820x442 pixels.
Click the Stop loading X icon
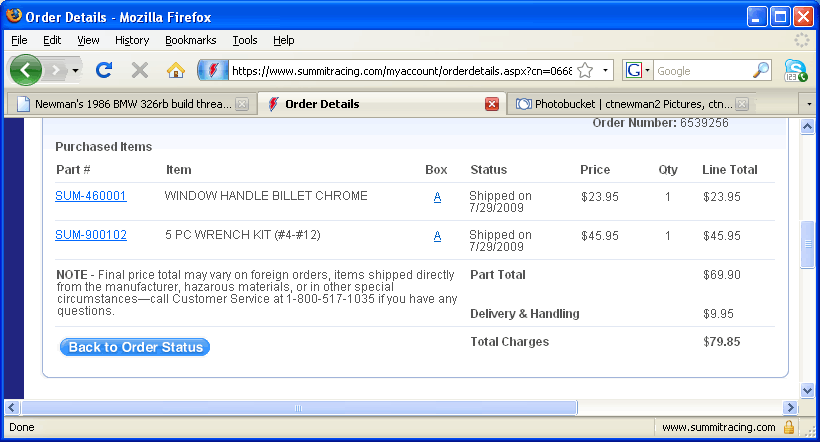tap(140, 70)
